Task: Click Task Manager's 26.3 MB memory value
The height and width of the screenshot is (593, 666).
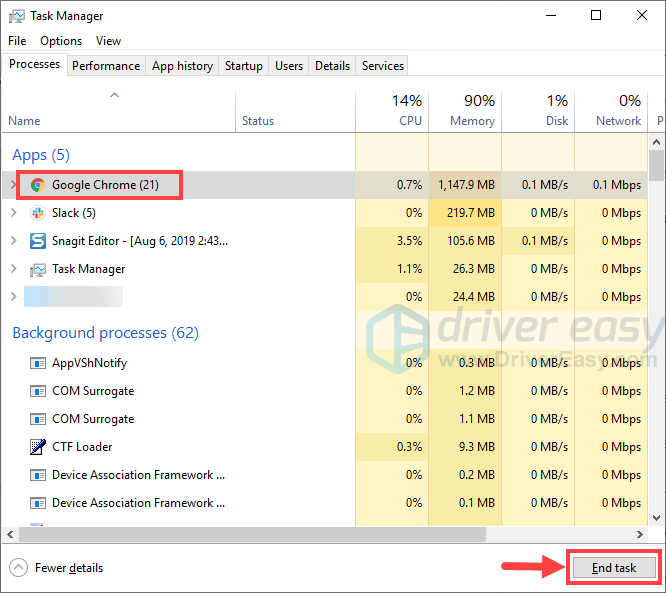Action: 474,269
